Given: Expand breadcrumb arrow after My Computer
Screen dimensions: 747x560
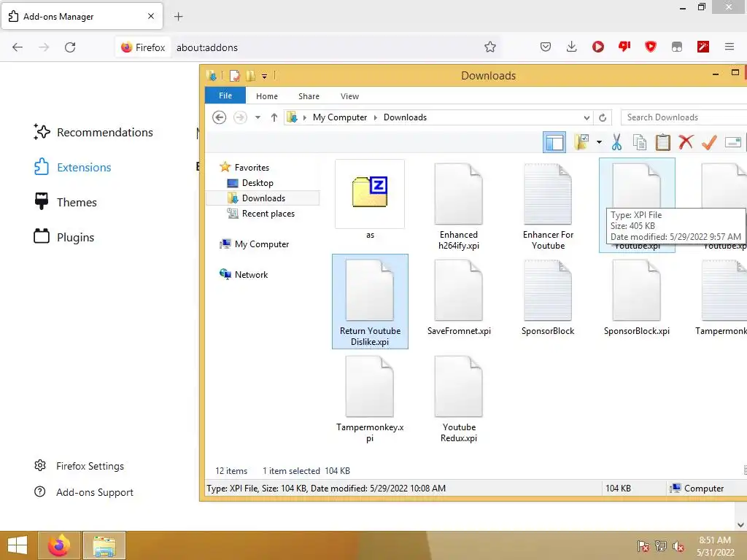Looking at the screenshot, I should coord(375,117).
